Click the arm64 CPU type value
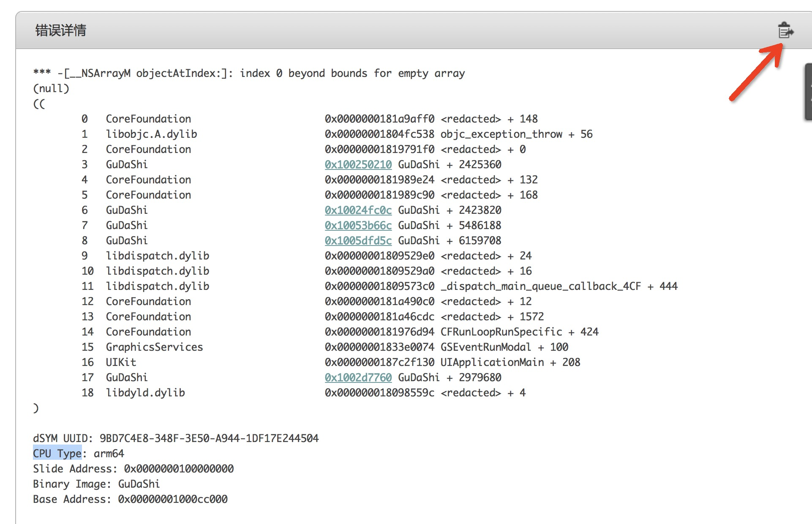This screenshot has width=812, height=524. (x=109, y=453)
